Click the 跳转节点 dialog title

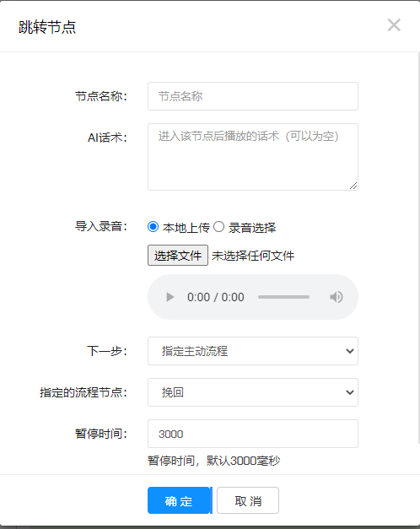47,27
